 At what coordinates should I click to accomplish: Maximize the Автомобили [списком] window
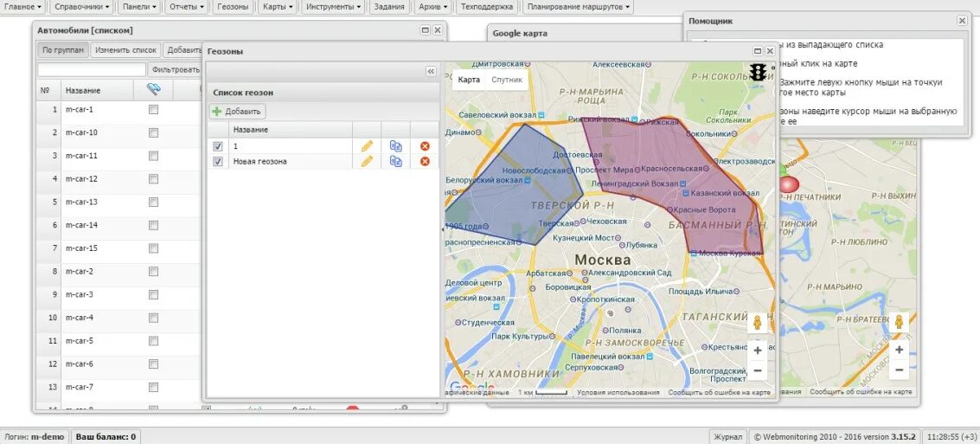(x=426, y=30)
